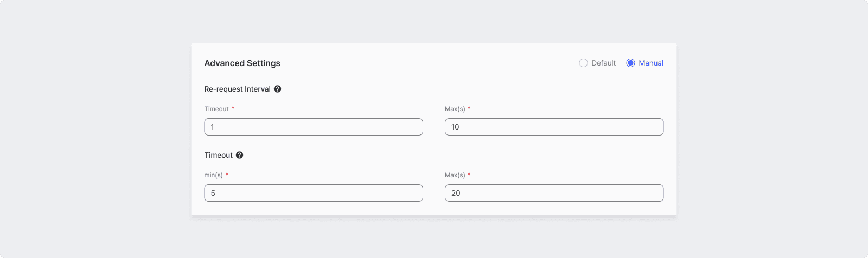This screenshot has height=258, width=868.
Task: Click the help icon beside Timeout heading
Action: [x=239, y=155]
